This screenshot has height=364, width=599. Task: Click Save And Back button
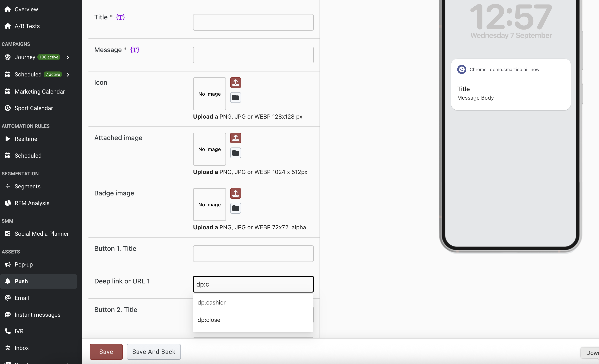click(154, 352)
